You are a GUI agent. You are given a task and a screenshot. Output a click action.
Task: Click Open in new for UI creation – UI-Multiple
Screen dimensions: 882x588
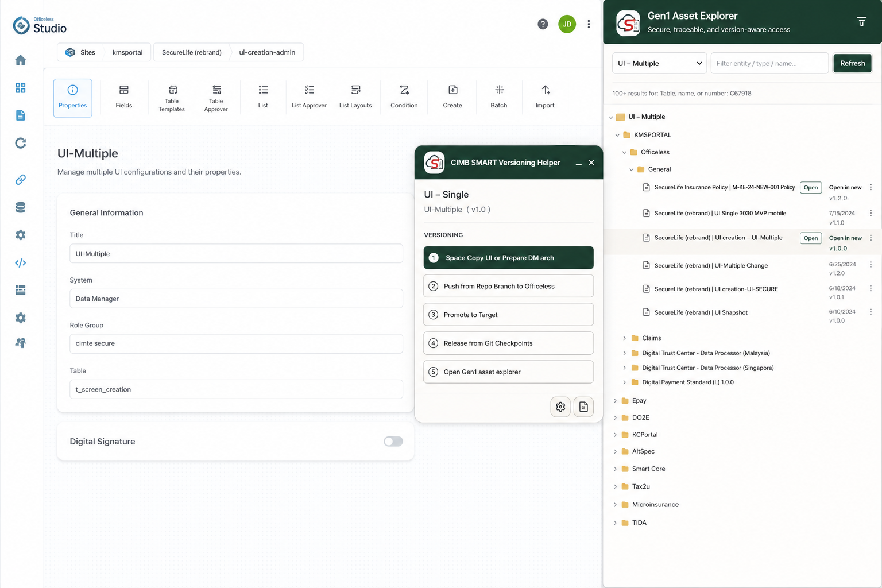[845, 238]
